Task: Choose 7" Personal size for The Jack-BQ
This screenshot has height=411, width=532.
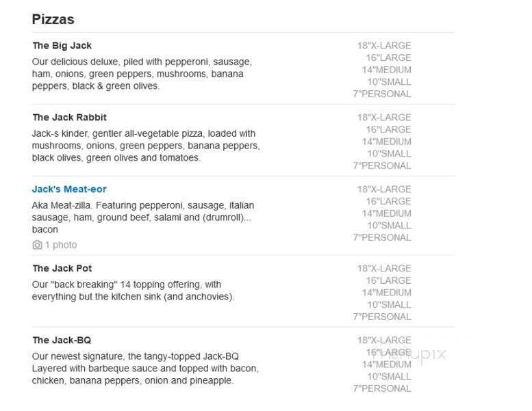Action: [x=382, y=388]
